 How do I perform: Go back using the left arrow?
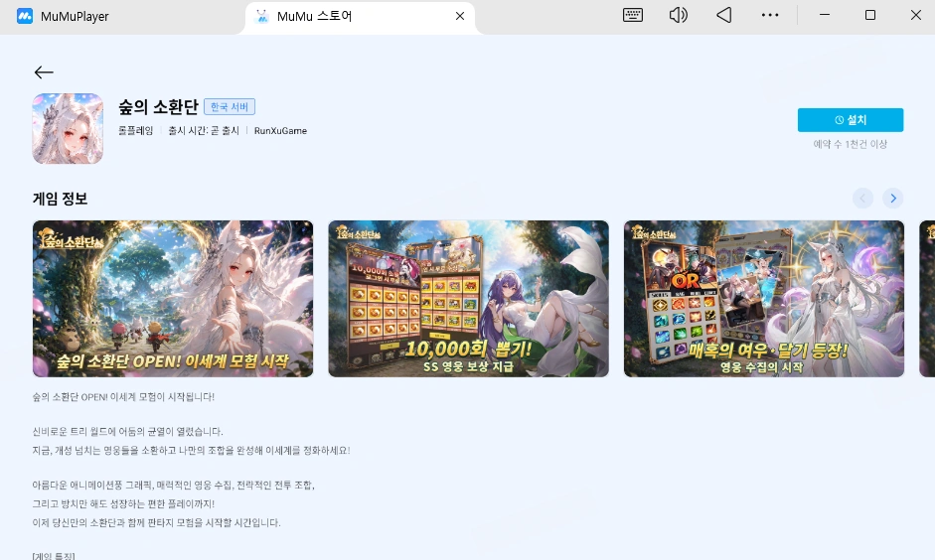pos(44,72)
